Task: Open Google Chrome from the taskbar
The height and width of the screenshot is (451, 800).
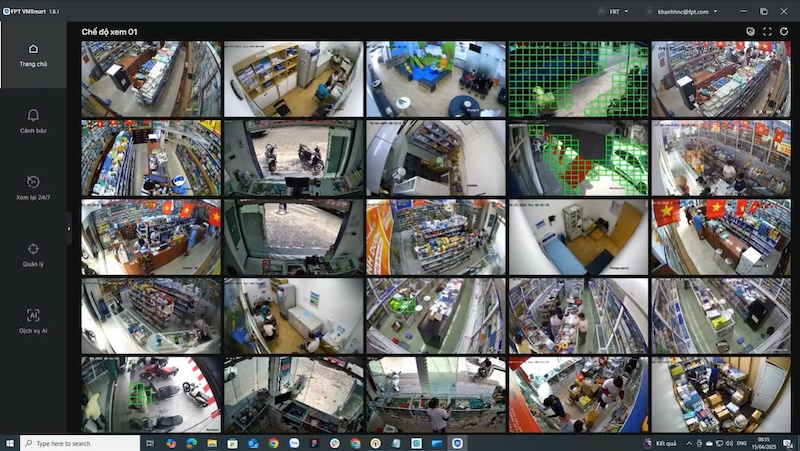Action: [x=273, y=443]
